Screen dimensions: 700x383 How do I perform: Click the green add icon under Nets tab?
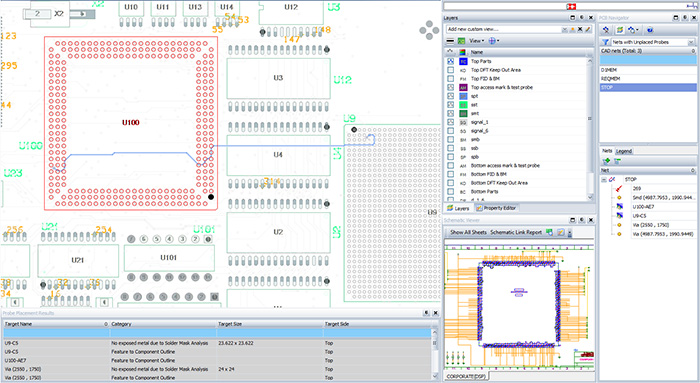606,161
